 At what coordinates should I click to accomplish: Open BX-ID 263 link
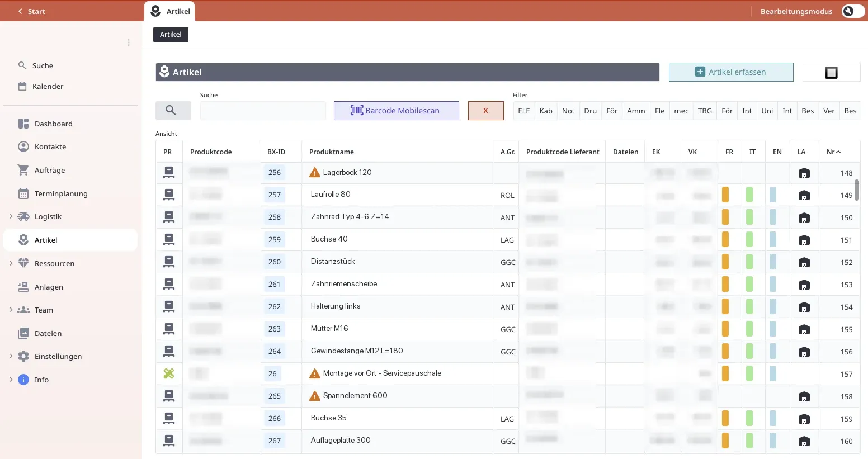pos(275,329)
